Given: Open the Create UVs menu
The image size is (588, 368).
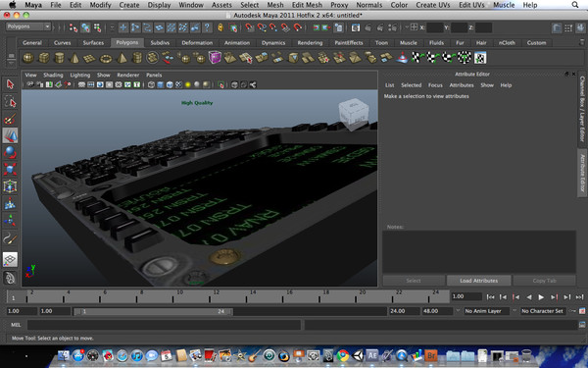Looking at the screenshot, I should point(433,5).
